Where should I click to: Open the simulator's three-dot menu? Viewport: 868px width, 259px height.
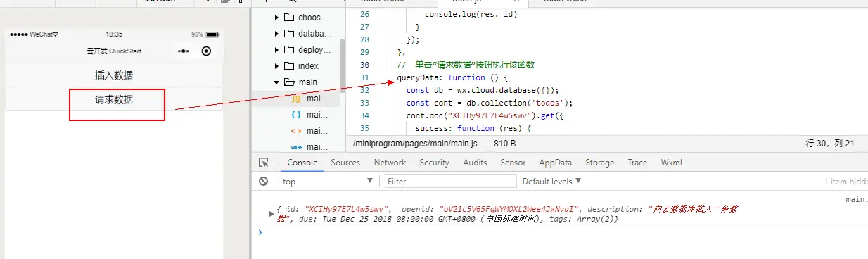coord(184,51)
